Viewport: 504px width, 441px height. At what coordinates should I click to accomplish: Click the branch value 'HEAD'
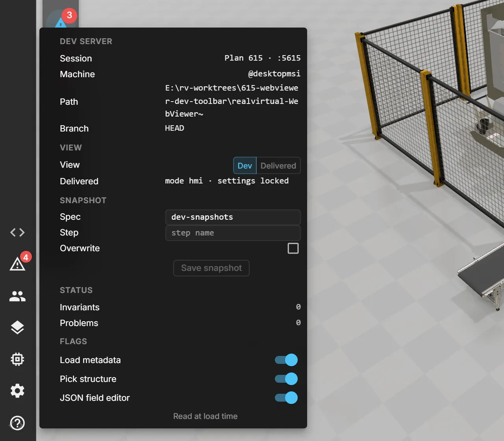175,128
